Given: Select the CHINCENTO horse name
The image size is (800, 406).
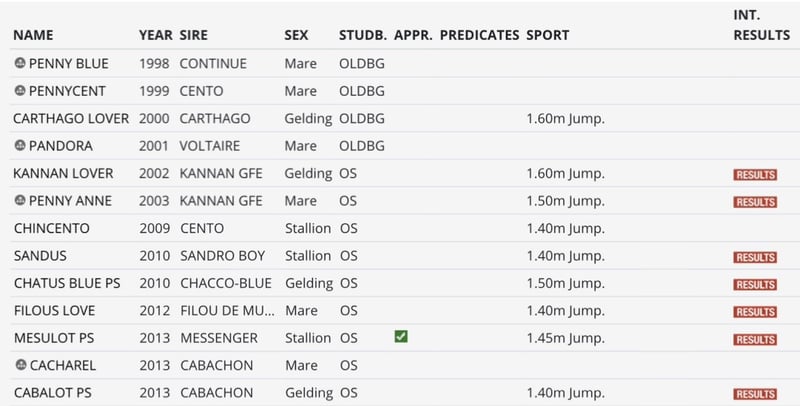Looking at the screenshot, I should click(52, 228).
